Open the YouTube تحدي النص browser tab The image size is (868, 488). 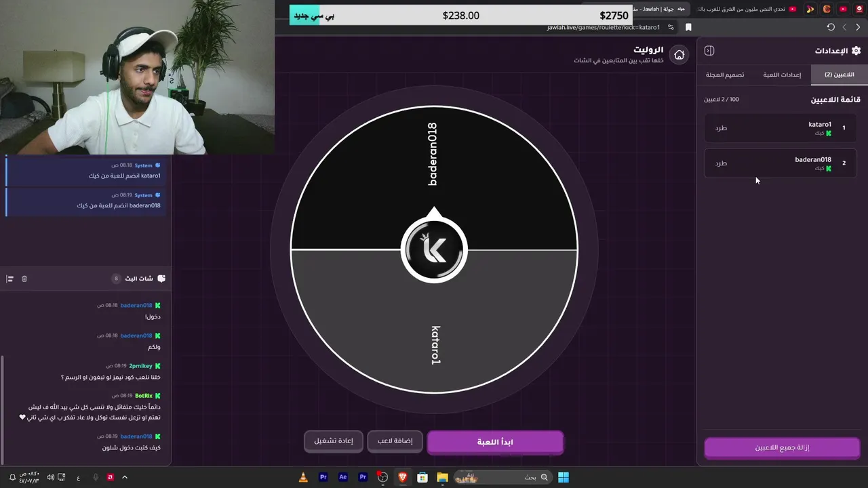click(x=746, y=9)
